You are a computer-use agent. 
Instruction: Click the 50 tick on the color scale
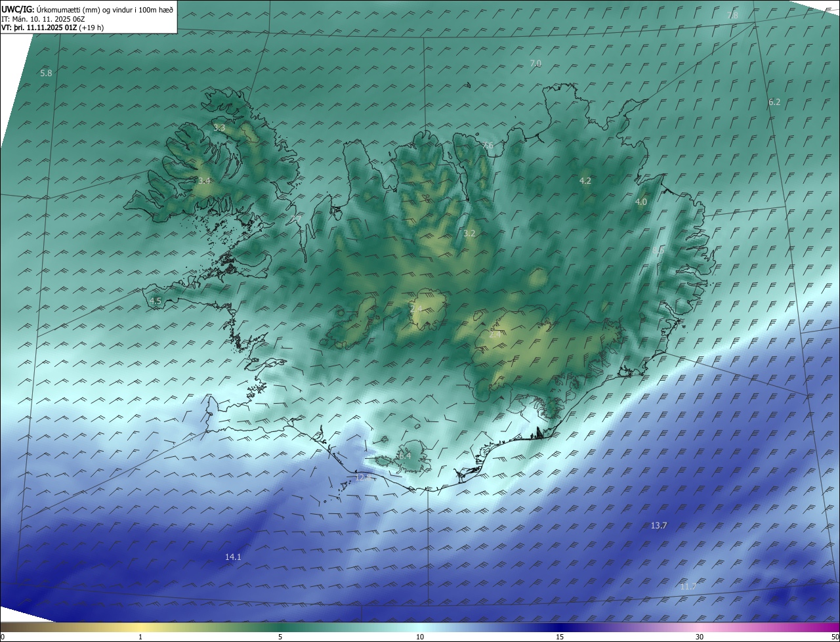pyautogui.click(x=835, y=637)
